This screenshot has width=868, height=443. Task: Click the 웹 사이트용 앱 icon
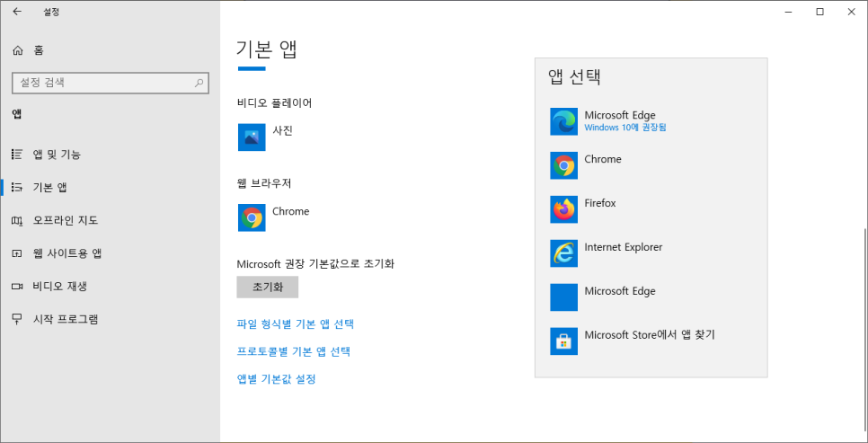click(x=17, y=253)
